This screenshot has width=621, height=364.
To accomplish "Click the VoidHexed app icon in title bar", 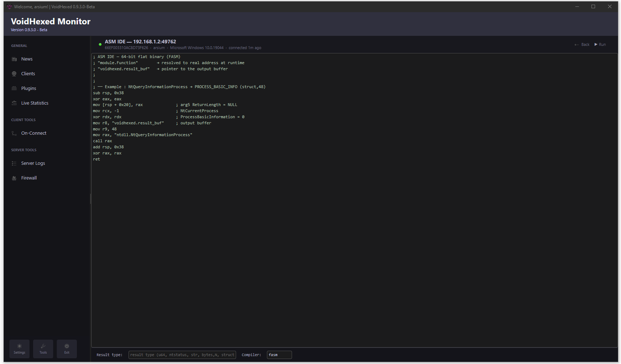I will point(9,7).
